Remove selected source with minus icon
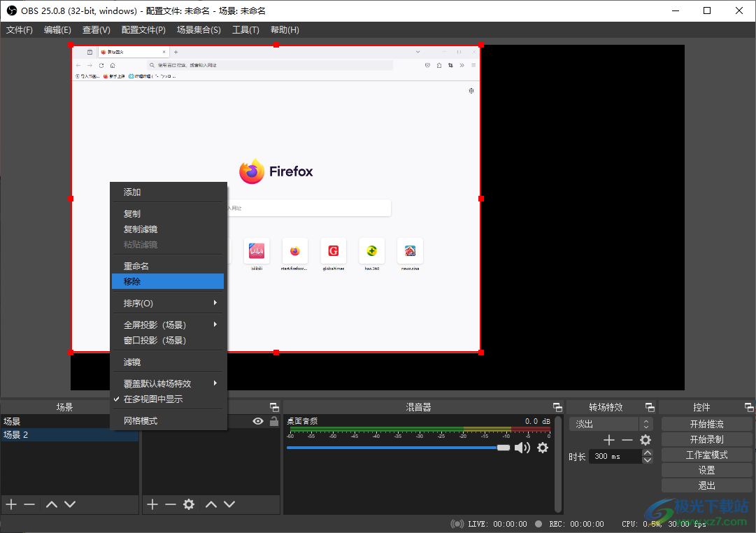This screenshot has width=756, height=533. [x=170, y=504]
